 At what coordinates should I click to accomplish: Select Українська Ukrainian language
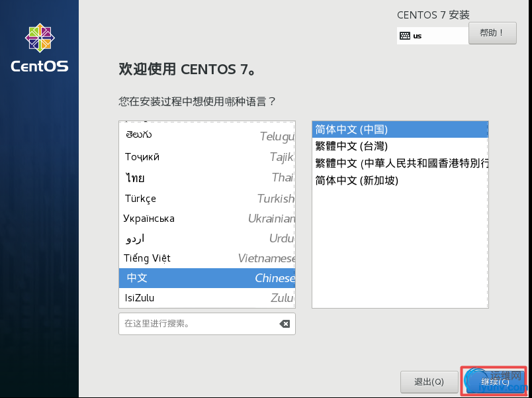[x=207, y=219]
